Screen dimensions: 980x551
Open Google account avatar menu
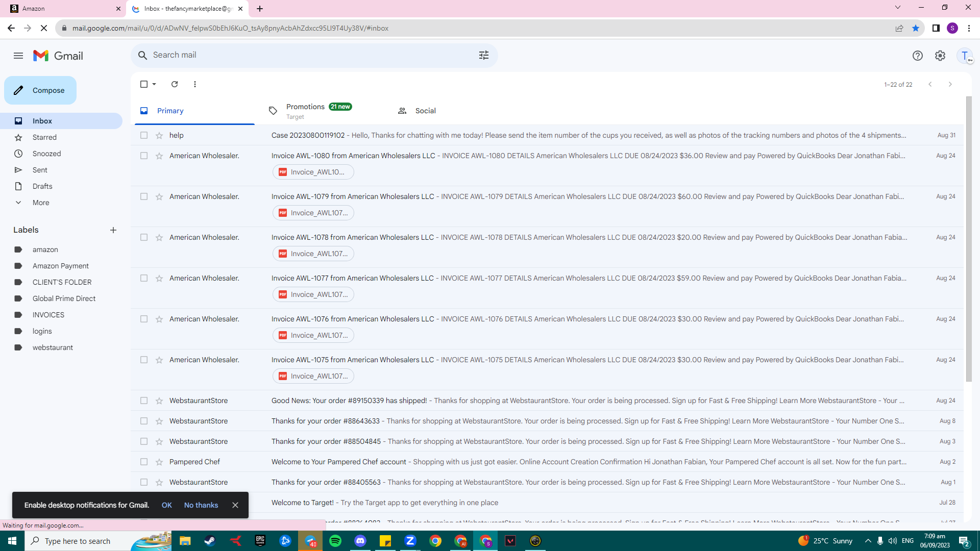pyautogui.click(x=965, y=56)
